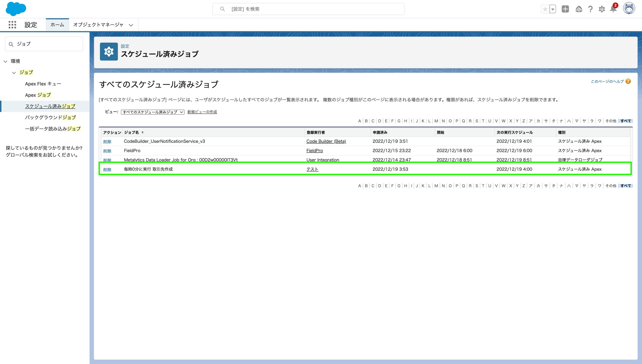Click the Salesforce cloud logo
Image resolution: width=642 pixels, height=364 pixels.
[x=16, y=9]
